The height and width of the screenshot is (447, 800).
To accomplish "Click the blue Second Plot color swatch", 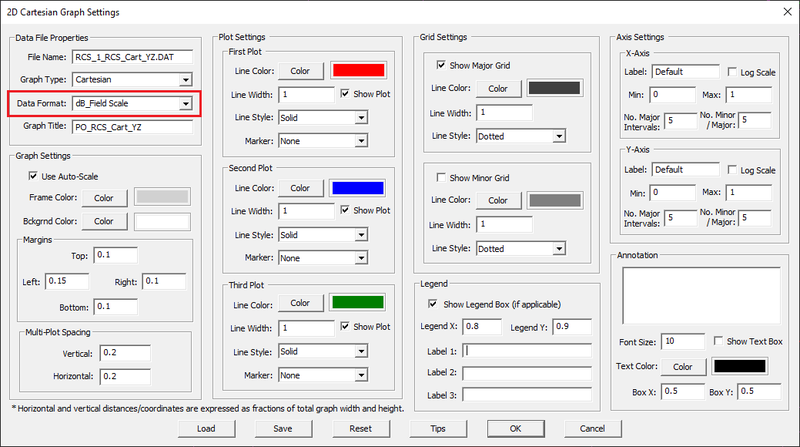I will click(358, 188).
